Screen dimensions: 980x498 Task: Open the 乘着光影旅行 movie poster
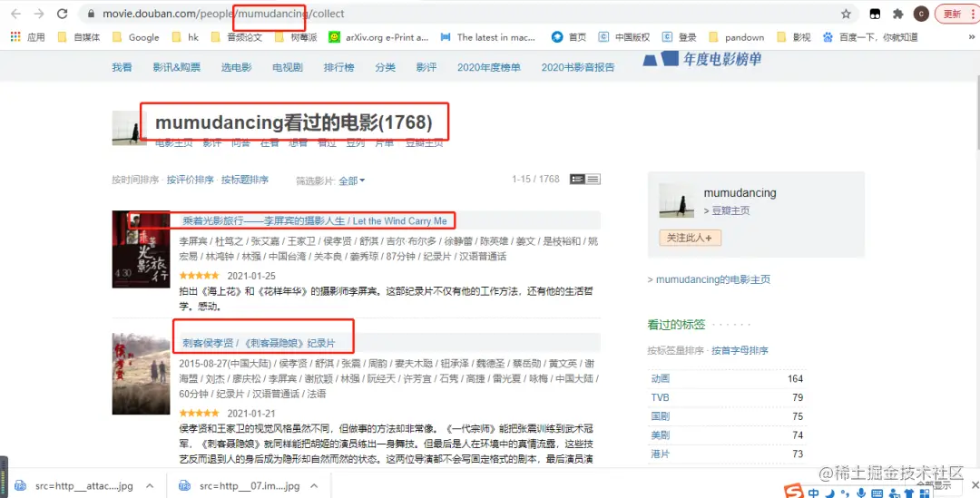point(142,249)
